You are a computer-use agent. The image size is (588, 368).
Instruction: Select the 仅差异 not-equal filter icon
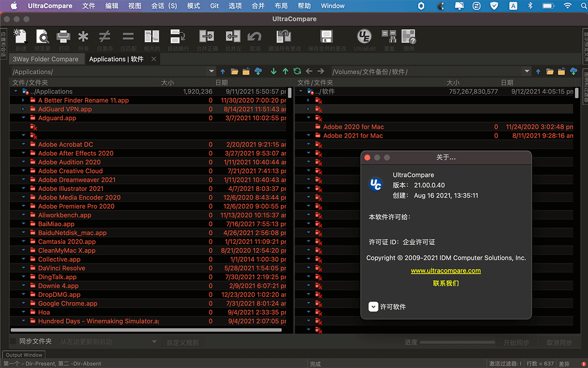click(105, 37)
